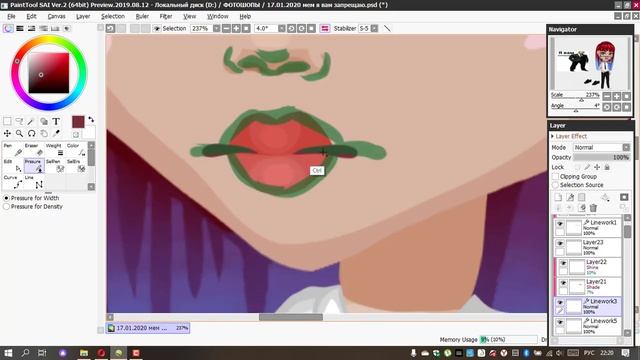The image size is (640, 360).
Task: Select the Text tool
Action: [x=56, y=121]
